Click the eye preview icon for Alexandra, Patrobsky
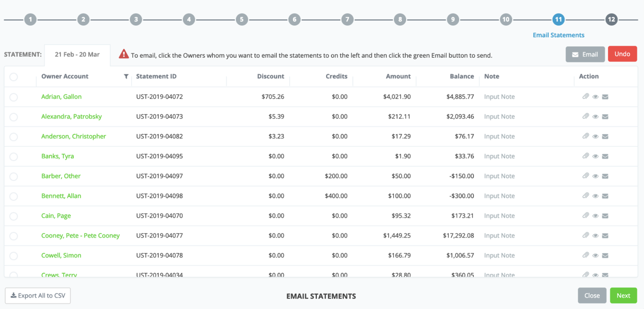 click(x=595, y=117)
